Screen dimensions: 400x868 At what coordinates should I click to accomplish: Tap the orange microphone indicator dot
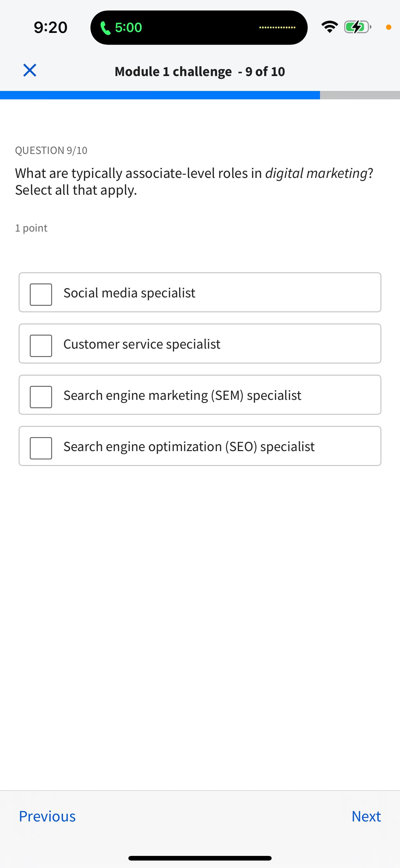pyautogui.click(x=388, y=27)
